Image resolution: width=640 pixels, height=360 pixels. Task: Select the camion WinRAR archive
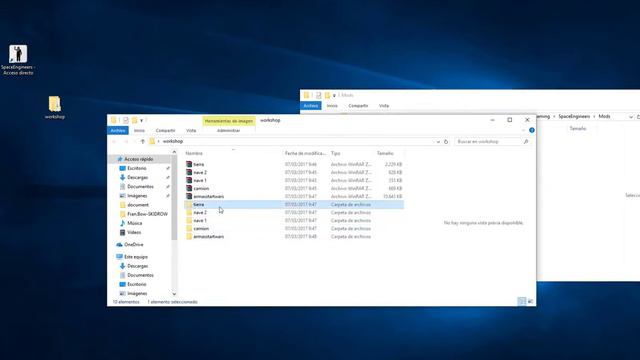pos(294,188)
